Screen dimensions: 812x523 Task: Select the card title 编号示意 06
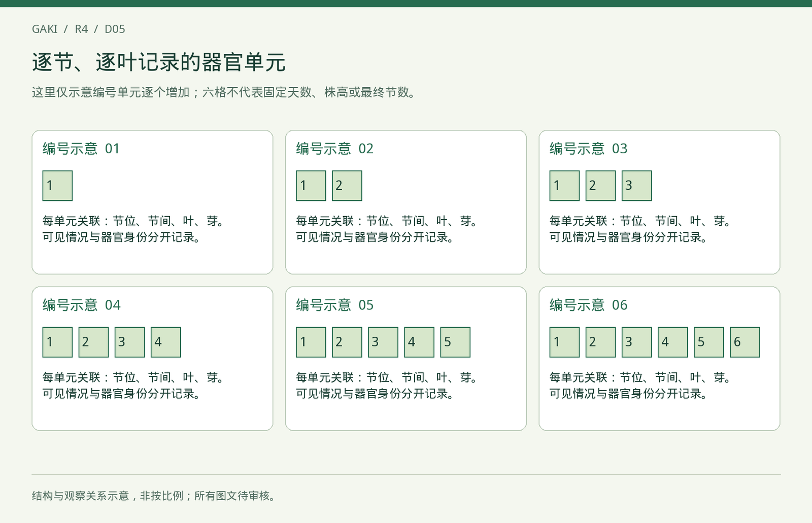[589, 305]
